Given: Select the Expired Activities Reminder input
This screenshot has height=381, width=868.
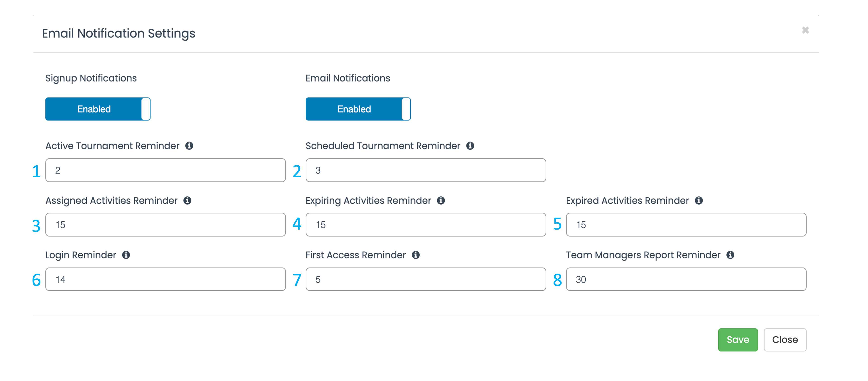Looking at the screenshot, I should (686, 225).
